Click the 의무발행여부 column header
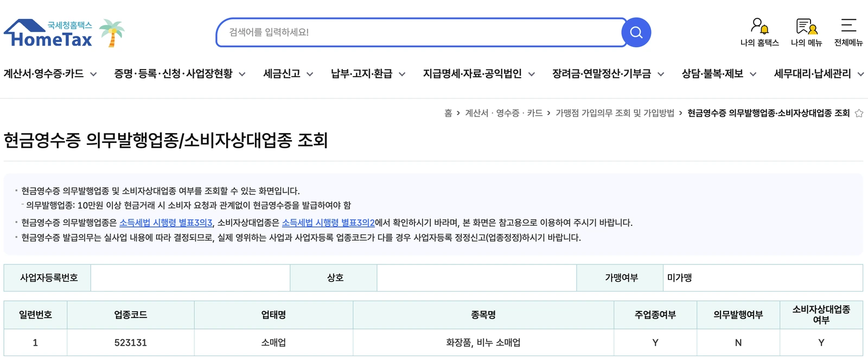The height and width of the screenshot is (361, 868). pyautogui.click(x=738, y=315)
